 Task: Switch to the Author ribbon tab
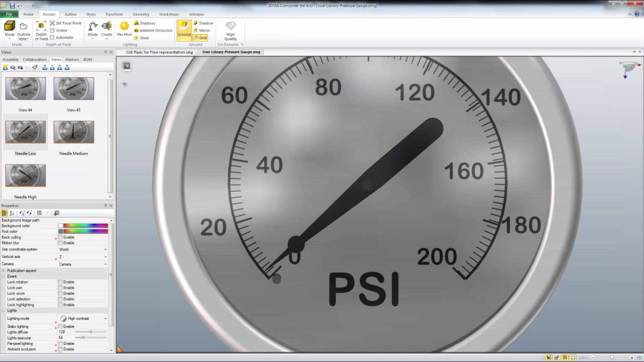click(71, 15)
